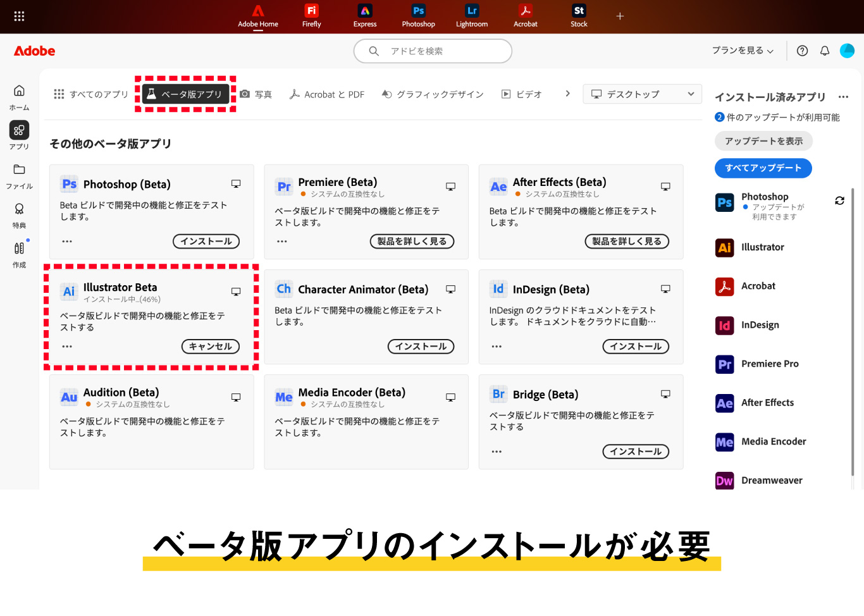Go to Files in left sidebar
The width and height of the screenshot is (864, 616).
19,175
